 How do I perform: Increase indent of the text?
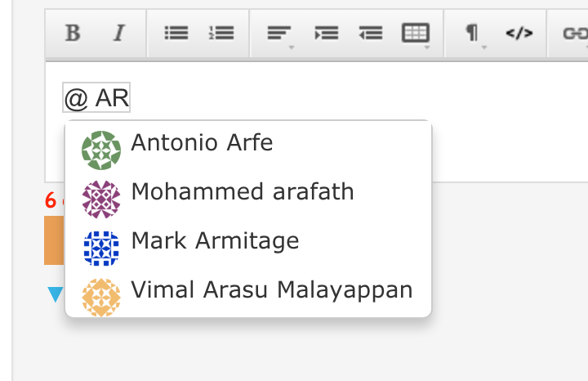tap(327, 34)
